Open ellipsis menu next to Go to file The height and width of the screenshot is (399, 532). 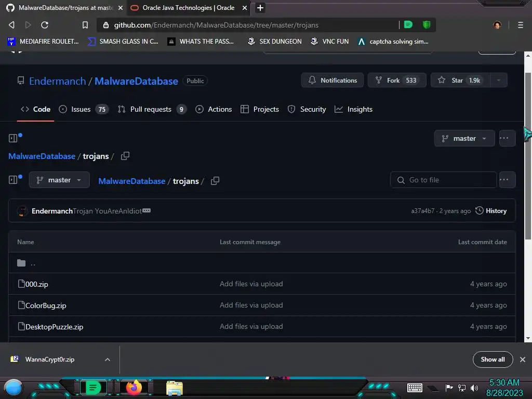(x=507, y=180)
